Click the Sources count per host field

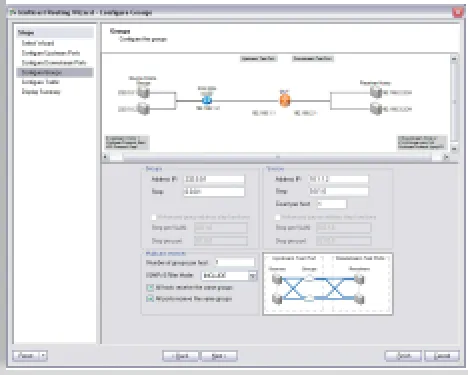331,204
